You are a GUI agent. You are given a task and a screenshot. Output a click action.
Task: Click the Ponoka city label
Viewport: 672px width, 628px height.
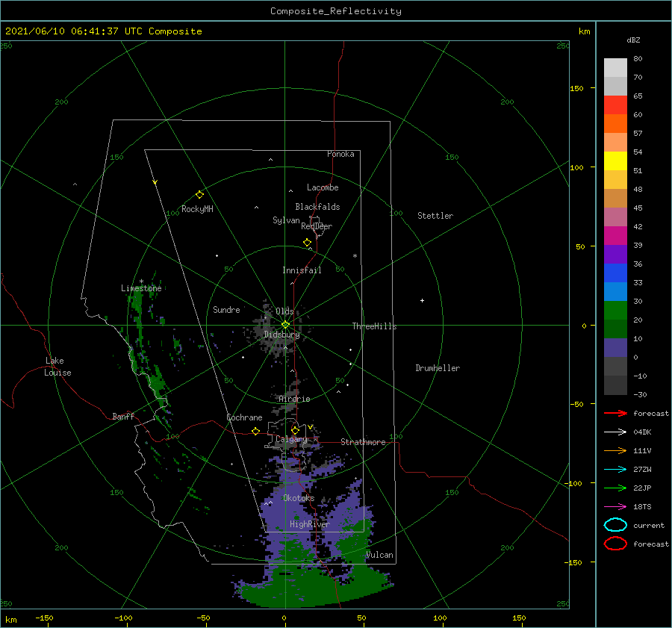340,154
